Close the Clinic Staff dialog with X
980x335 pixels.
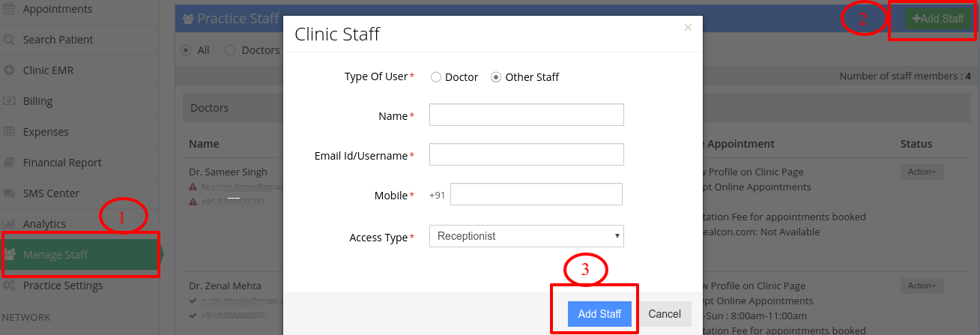pyautogui.click(x=688, y=28)
